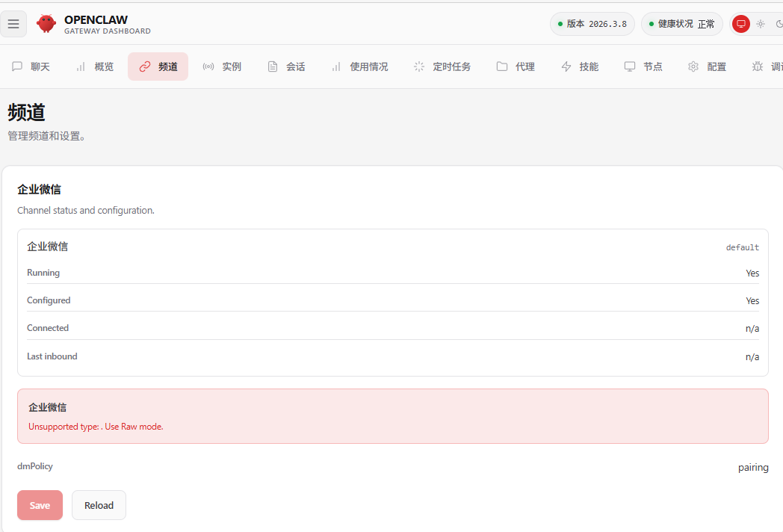Click the OPENCLAW title text
Screen dimensions: 783x532
96,19
